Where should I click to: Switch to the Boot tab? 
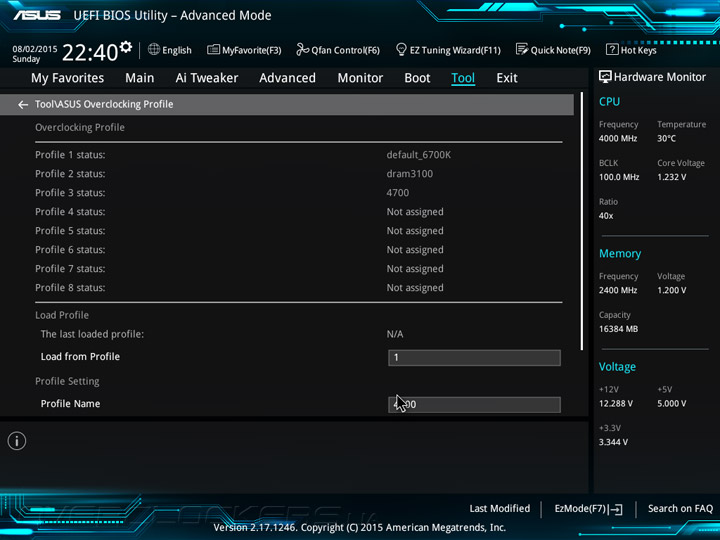(x=417, y=78)
